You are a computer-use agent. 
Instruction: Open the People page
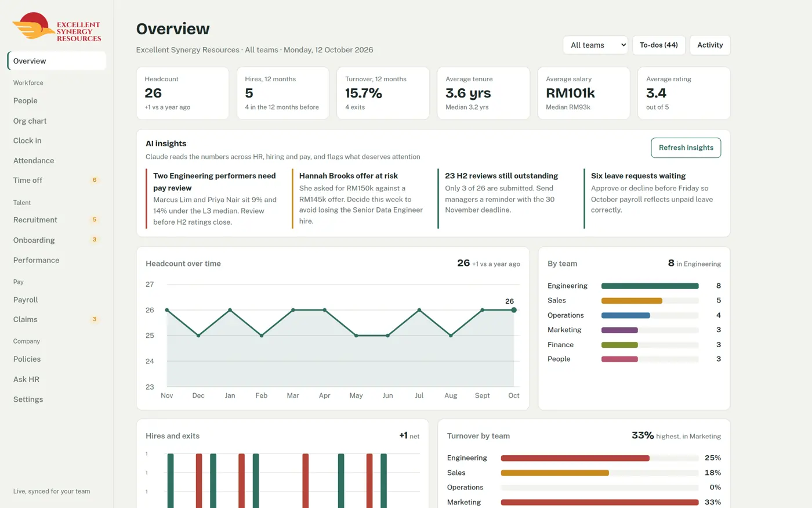pyautogui.click(x=57, y=100)
